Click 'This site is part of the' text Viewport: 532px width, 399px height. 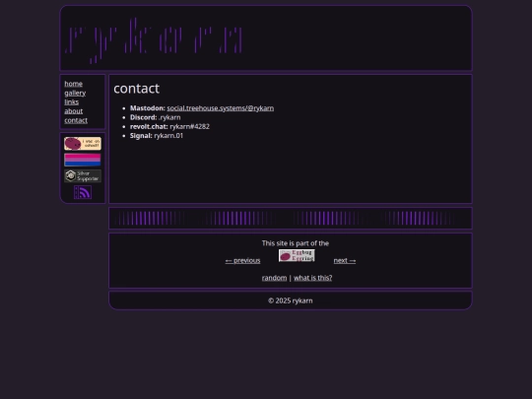tap(296, 243)
